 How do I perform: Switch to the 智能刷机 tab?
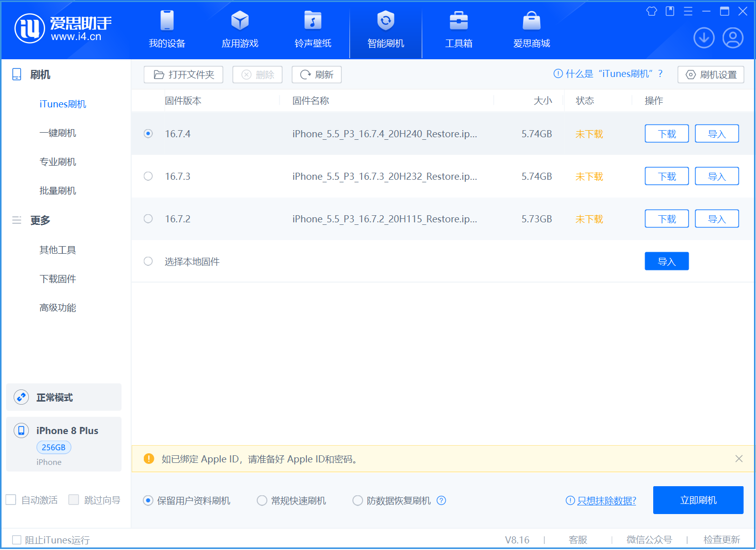tap(385, 29)
